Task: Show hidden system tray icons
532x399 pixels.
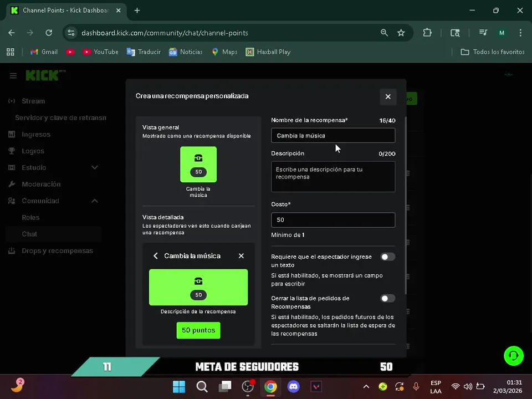Action: [366, 386]
